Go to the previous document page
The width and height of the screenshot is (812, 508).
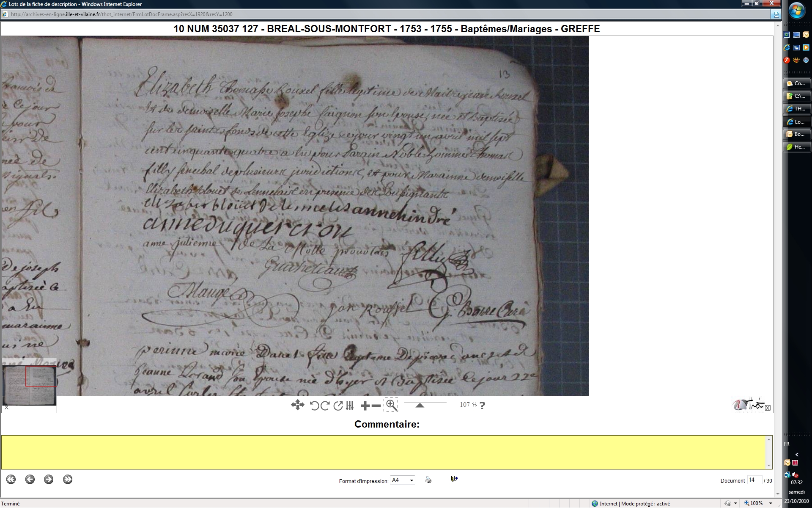pos(30,479)
